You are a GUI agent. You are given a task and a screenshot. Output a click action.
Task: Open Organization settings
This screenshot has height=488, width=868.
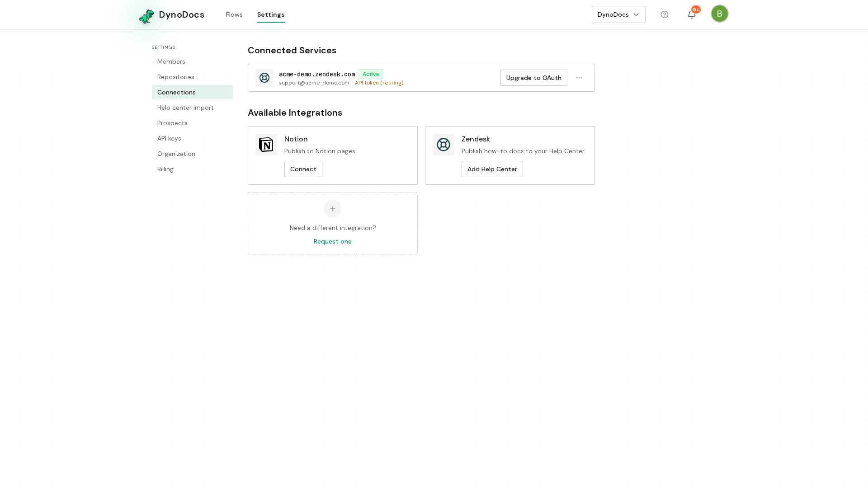(x=193, y=154)
